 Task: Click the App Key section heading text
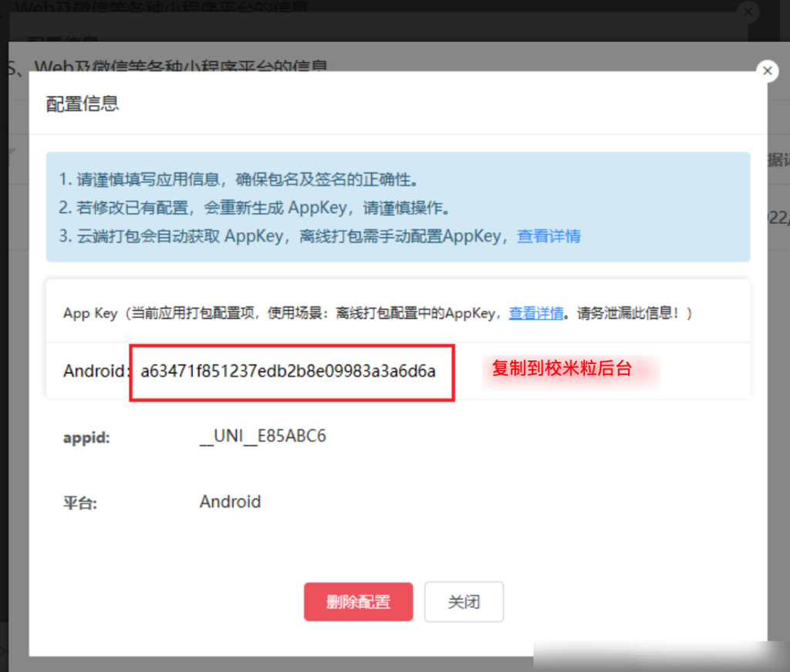[89, 313]
